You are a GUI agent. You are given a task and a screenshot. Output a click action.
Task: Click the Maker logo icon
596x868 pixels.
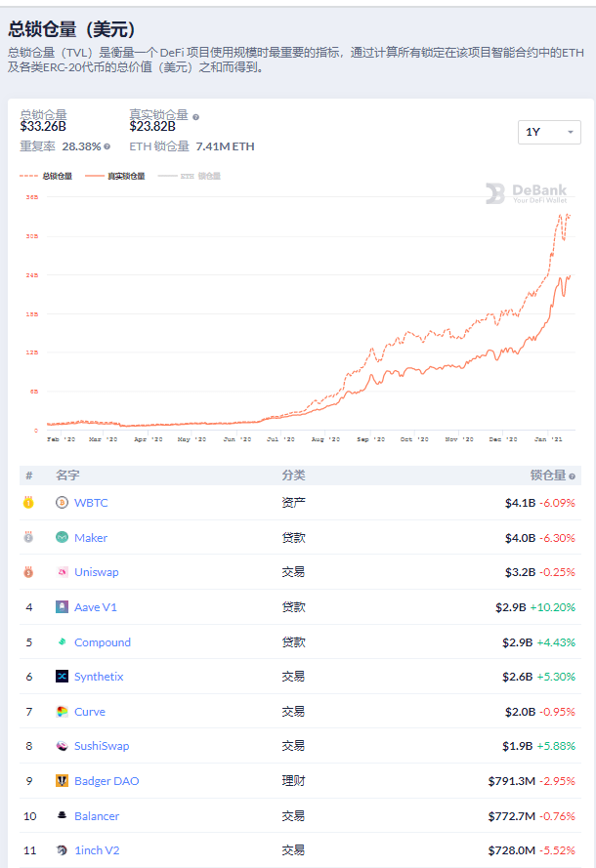pos(62,538)
